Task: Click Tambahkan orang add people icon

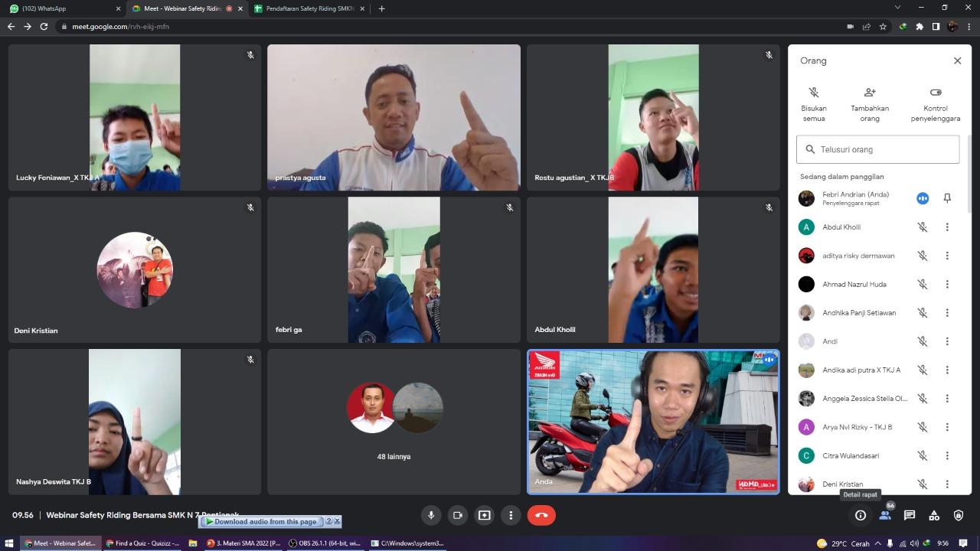Action: 870,93
